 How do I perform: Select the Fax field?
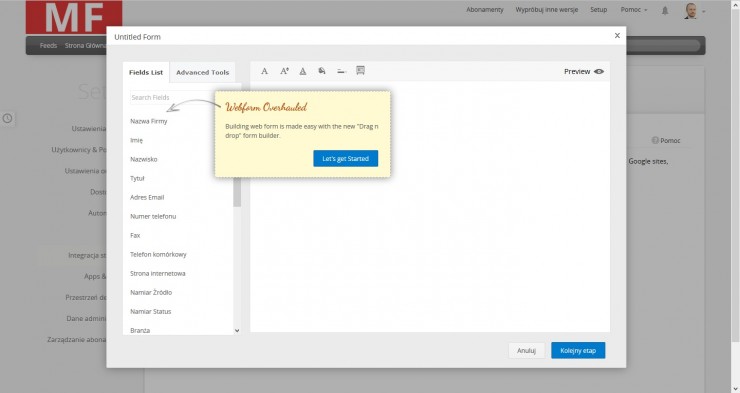click(135, 235)
